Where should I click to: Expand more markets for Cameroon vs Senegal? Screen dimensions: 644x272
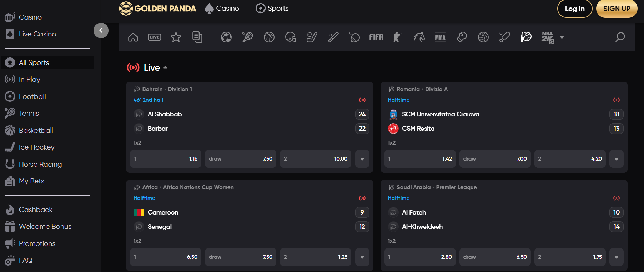362,257
